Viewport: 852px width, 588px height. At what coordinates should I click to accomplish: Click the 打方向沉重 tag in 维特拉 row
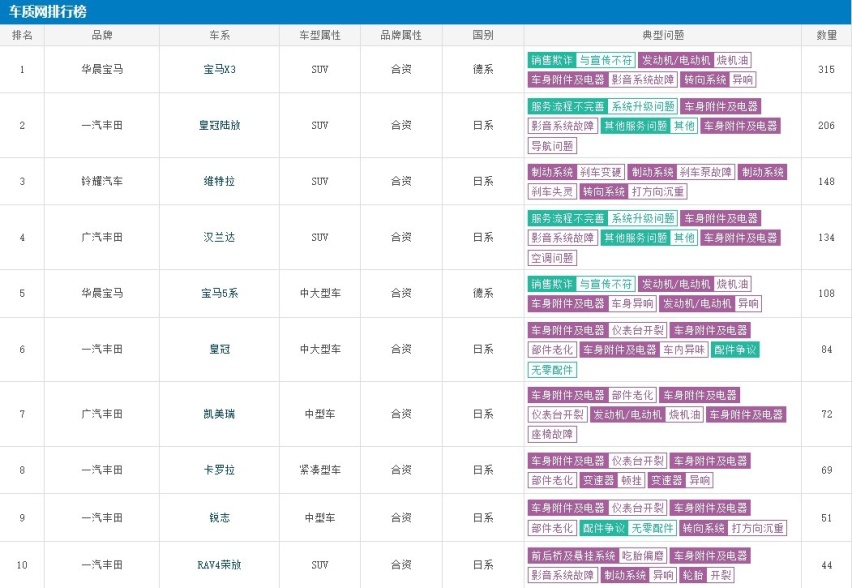(657, 191)
